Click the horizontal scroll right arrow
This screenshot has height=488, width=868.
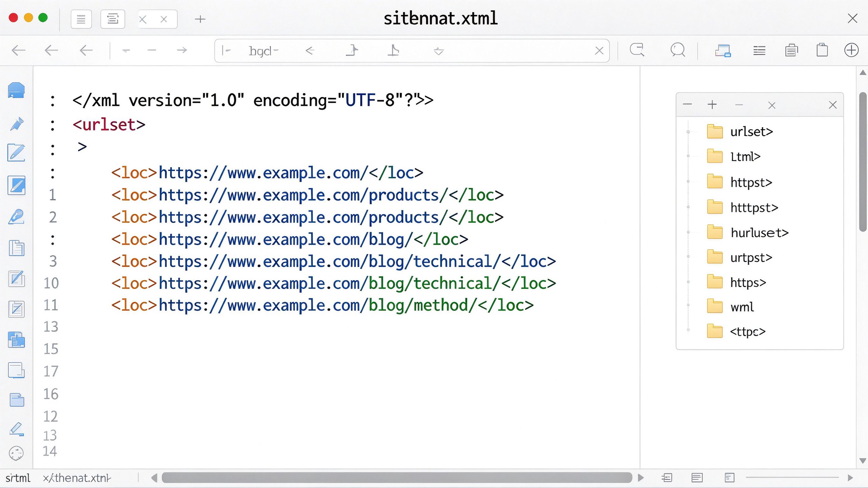[x=641, y=478]
